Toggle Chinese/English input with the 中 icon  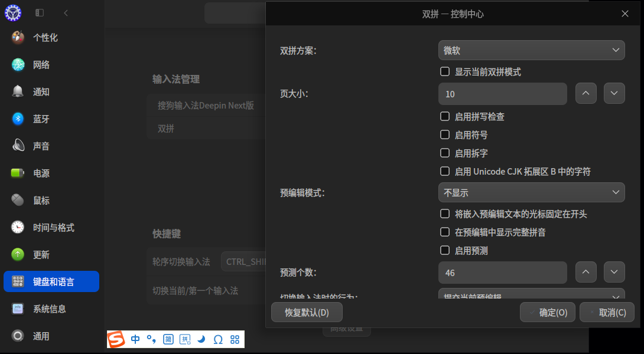tap(135, 339)
